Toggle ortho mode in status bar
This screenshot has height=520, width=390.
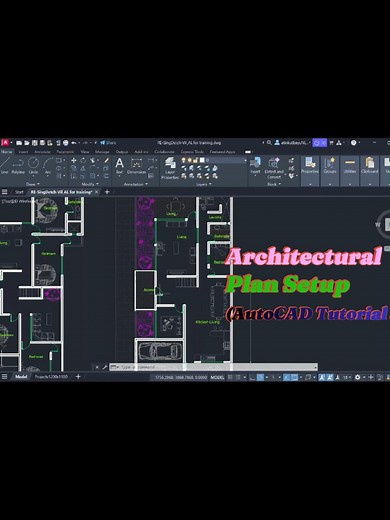pyautogui.click(x=252, y=377)
